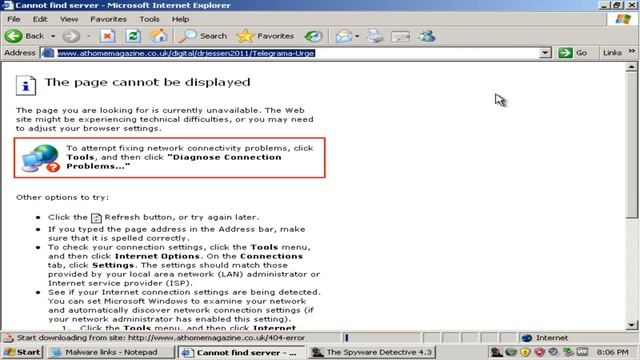The height and width of the screenshot is (360, 640).
Task: Click the vertical scrollbar up arrow
Action: (631, 67)
